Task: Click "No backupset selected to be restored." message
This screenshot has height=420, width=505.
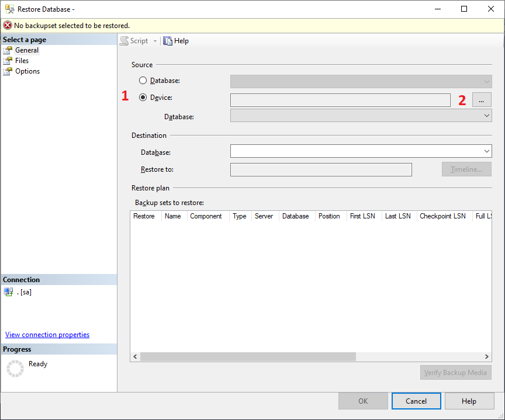Action: tap(72, 26)
